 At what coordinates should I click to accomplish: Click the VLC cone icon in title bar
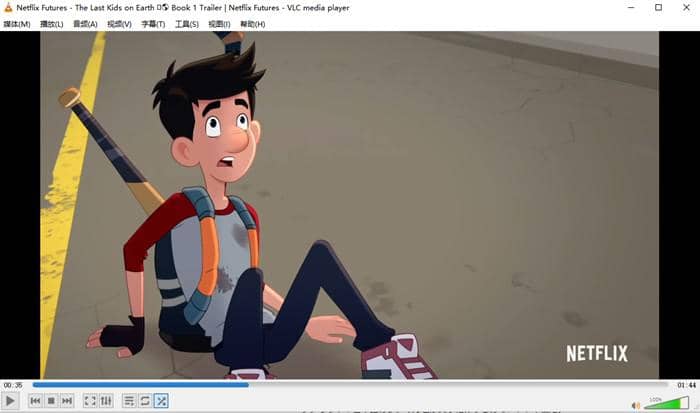click(x=8, y=8)
